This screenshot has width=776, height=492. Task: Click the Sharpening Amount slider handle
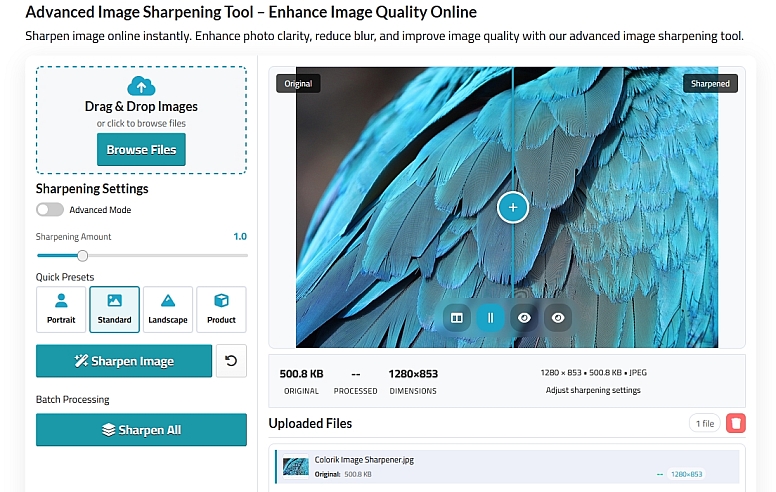point(83,255)
